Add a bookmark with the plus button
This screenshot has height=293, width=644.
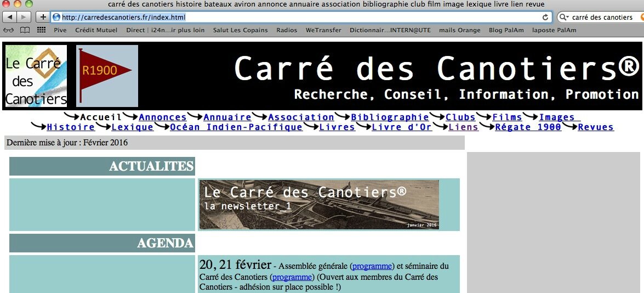(43, 17)
